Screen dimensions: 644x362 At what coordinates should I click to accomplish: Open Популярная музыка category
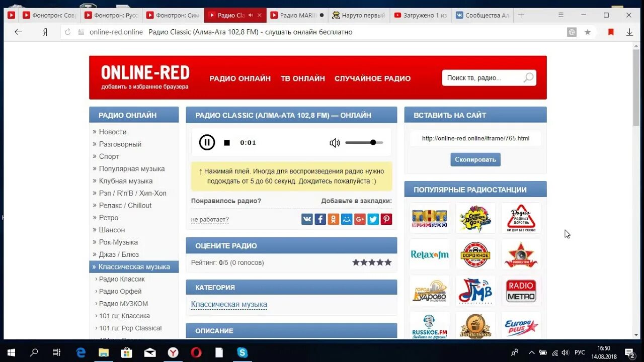132,169
